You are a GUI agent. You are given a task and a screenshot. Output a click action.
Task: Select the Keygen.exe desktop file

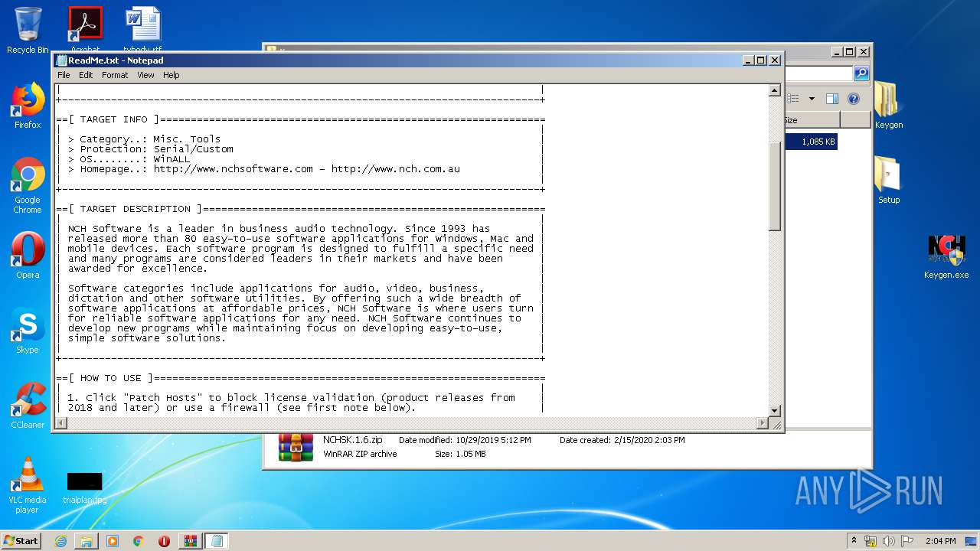coord(946,256)
